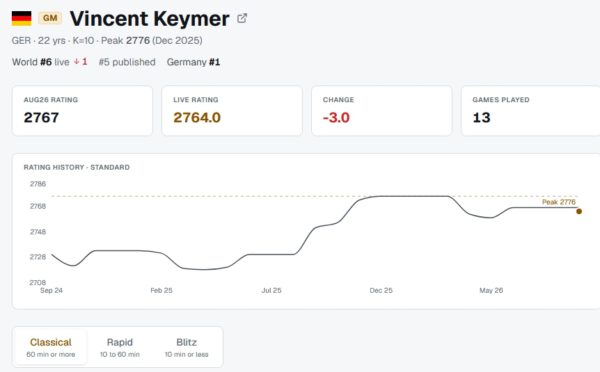Click the German flag icon
Screen dimensions: 600x372
click(x=21, y=18)
